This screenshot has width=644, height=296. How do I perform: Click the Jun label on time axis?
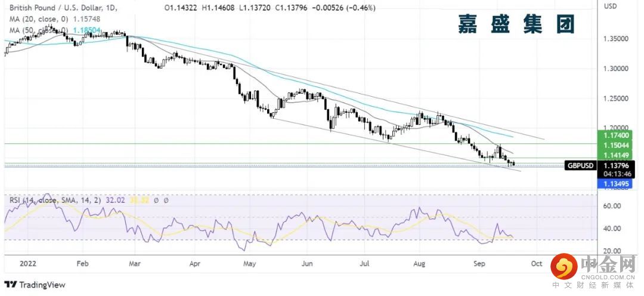308,263
